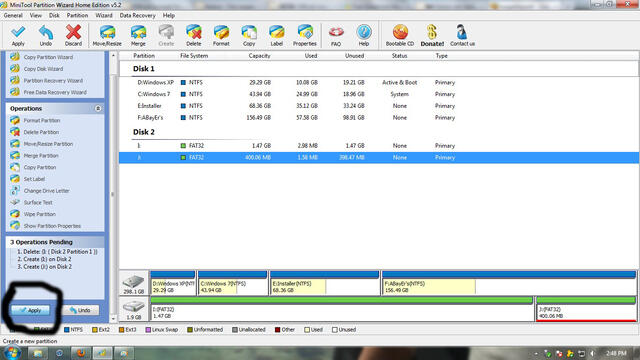This screenshot has height=360, width=640.
Task: Open the View menu
Action: point(36,16)
